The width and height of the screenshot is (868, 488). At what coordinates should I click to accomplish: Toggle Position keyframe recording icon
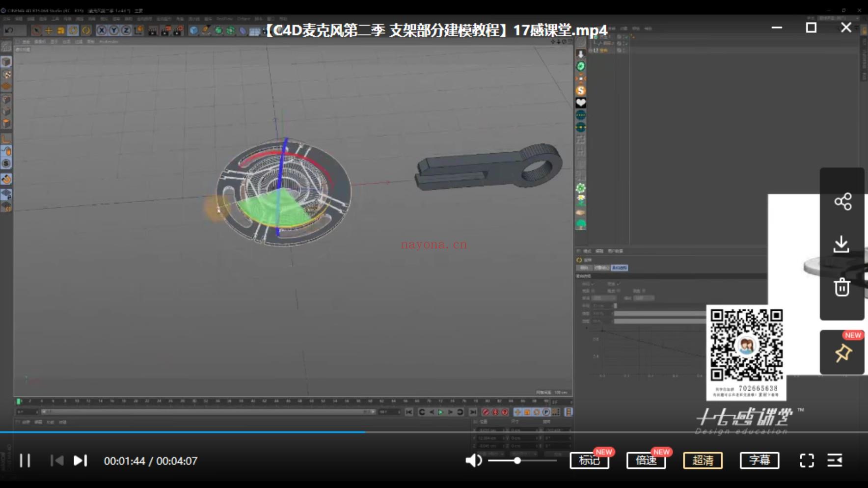[517, 412]
